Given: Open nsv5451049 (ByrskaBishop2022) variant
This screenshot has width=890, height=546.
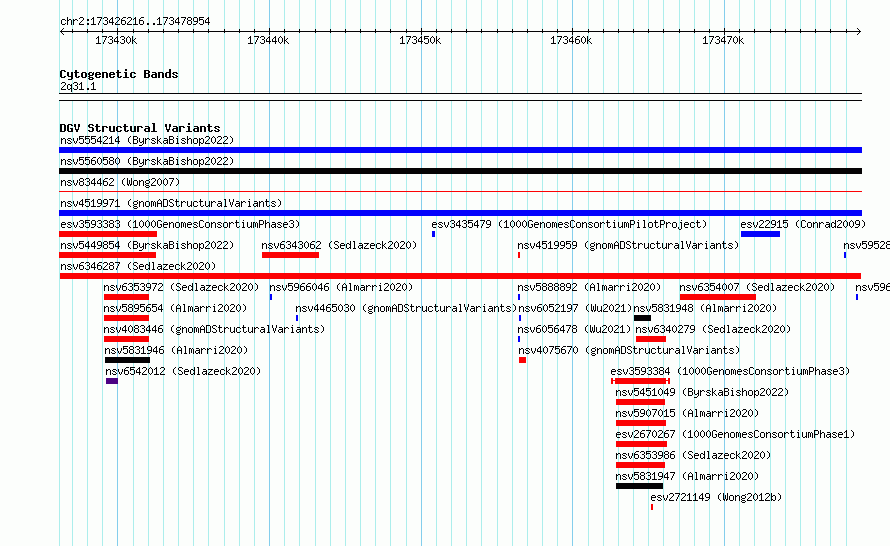Looking at the screenshot, I should tap(702, 392).
